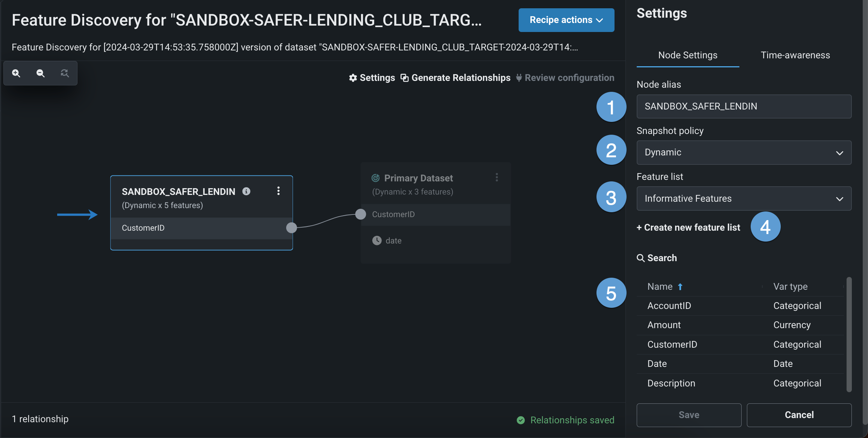
Task: Open the Primary Dataset node's three-dot menu
Action: click(497, 177)
